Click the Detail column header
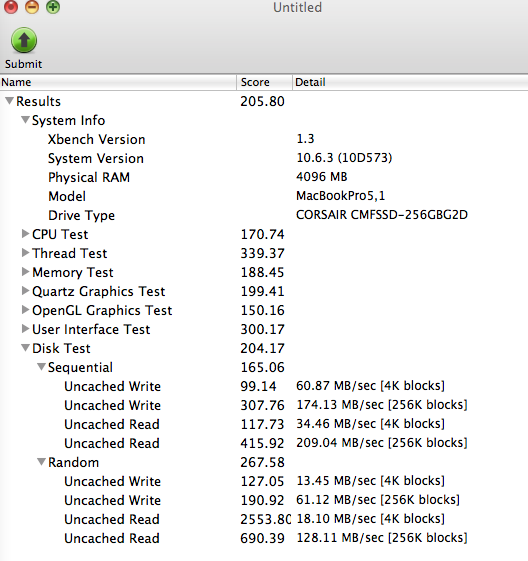Image resolution: width=528 pixels, height=561 pixels. [x=410, y=82]
